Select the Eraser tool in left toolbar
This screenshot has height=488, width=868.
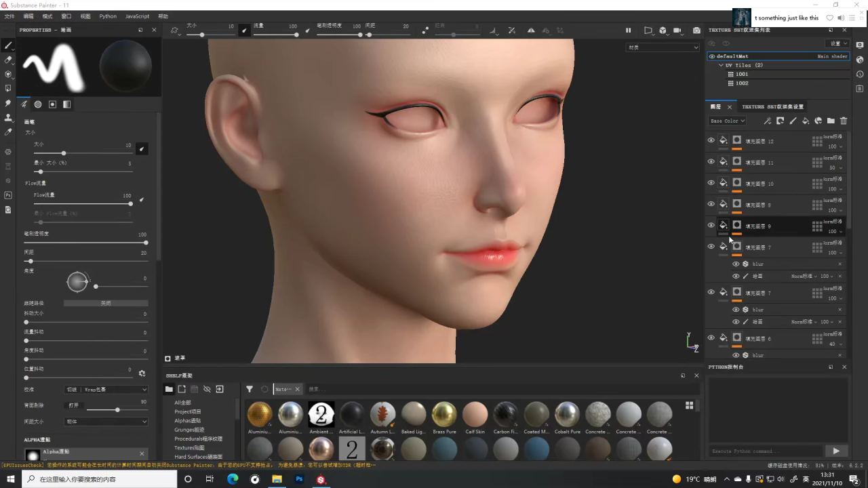click(8, 60)
